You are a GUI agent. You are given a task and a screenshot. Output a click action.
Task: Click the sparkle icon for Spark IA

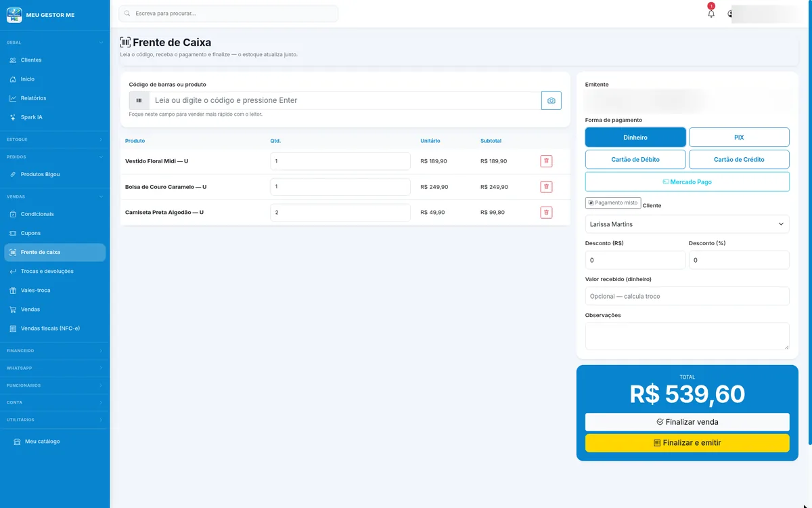click(x=13, y=117)
